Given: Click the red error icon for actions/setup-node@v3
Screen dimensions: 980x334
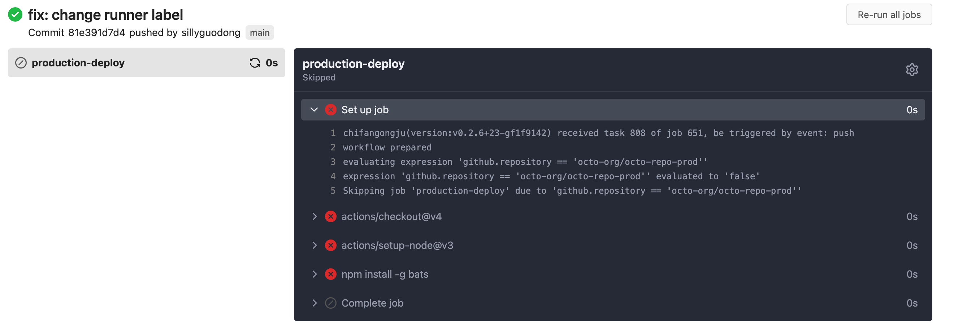Looking at the screenshot, I should (x=330, y=246).
